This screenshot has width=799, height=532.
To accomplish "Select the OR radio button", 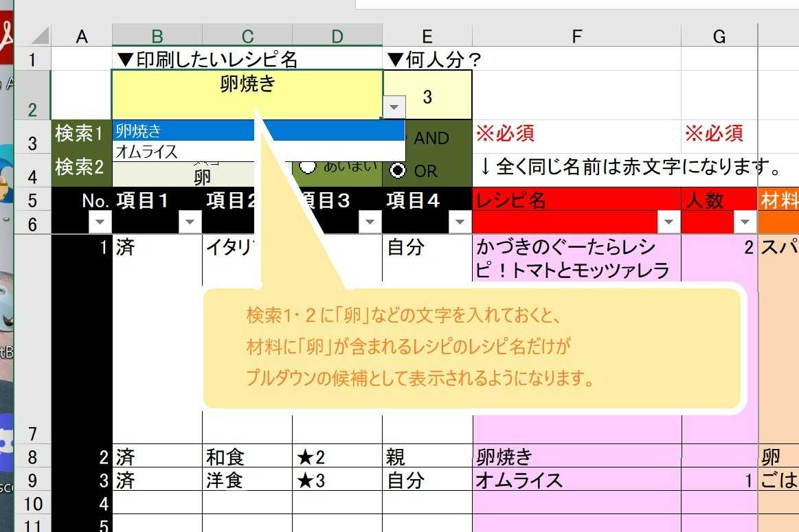I will coord(398,170).
